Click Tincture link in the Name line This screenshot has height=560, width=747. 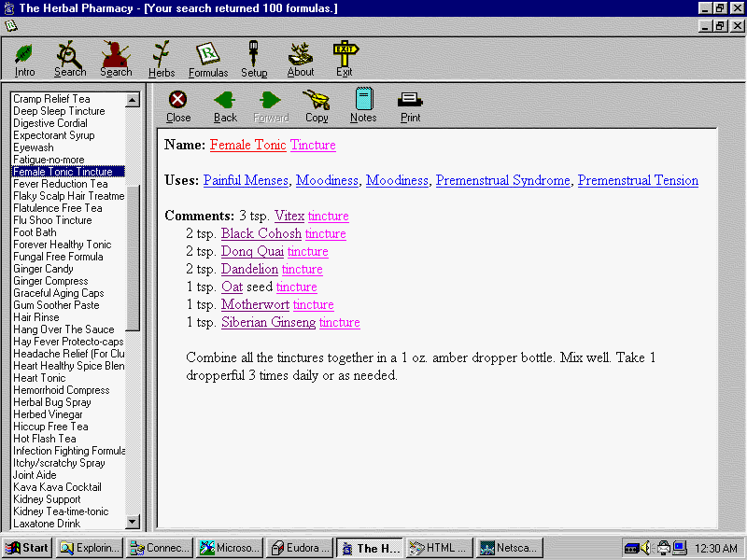click(313, 145)
